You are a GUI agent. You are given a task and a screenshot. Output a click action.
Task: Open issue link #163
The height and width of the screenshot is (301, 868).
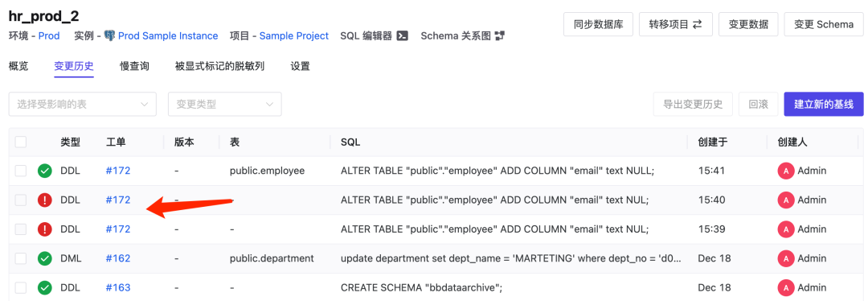pos(118,287)
